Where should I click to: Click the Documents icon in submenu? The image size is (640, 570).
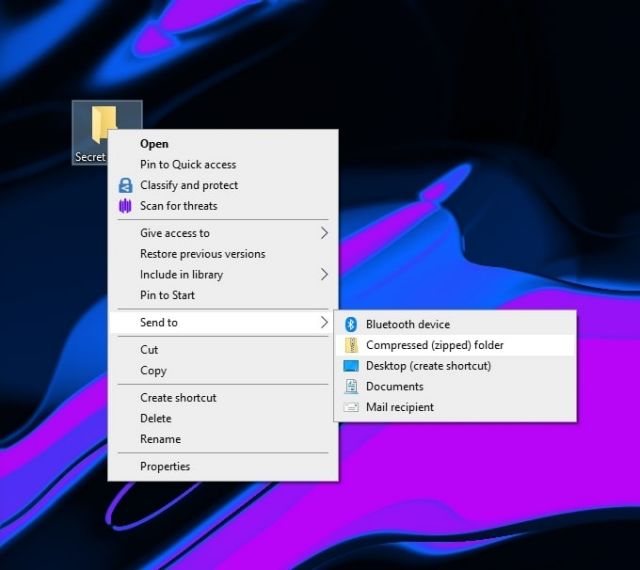click(x=351, y=387)
